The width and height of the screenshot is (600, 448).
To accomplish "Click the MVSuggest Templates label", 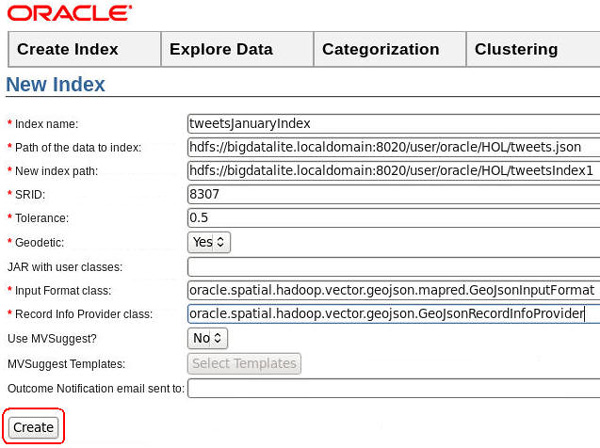I will pyautogui.click(x=62, y=364).
